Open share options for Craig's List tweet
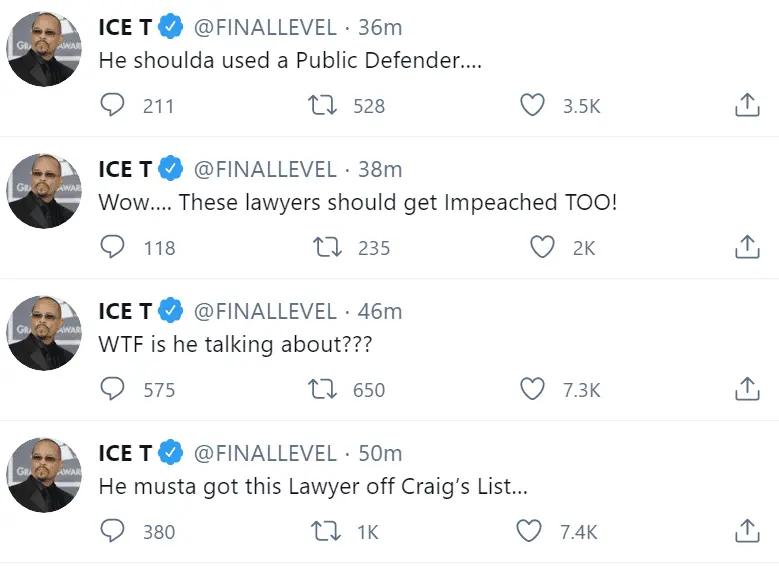Viewport: 779px width, 567px height. tap(747, 531)
